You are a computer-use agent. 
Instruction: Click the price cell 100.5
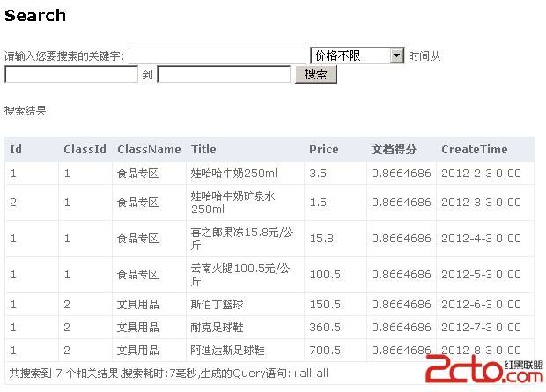pyautogui.click(x=325, y=275)
